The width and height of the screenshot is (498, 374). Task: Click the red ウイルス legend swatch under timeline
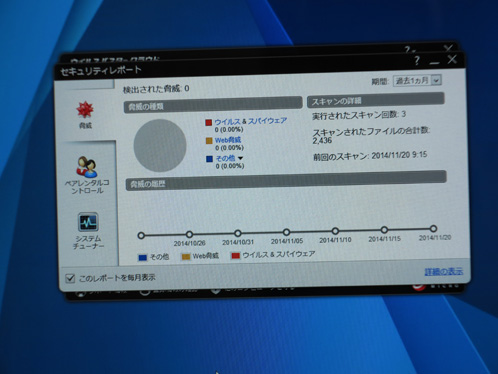coord(236,256)
